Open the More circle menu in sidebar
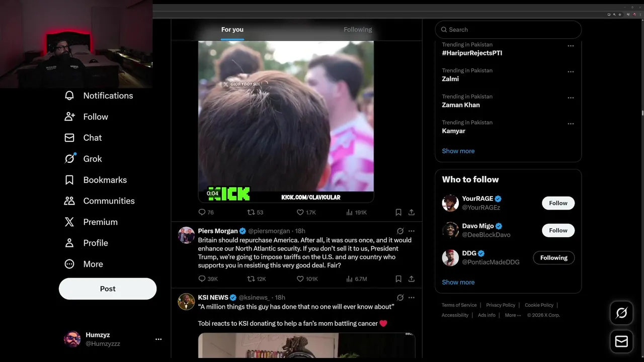Viewport: 644px width, 362px height. tap(69, 264)
